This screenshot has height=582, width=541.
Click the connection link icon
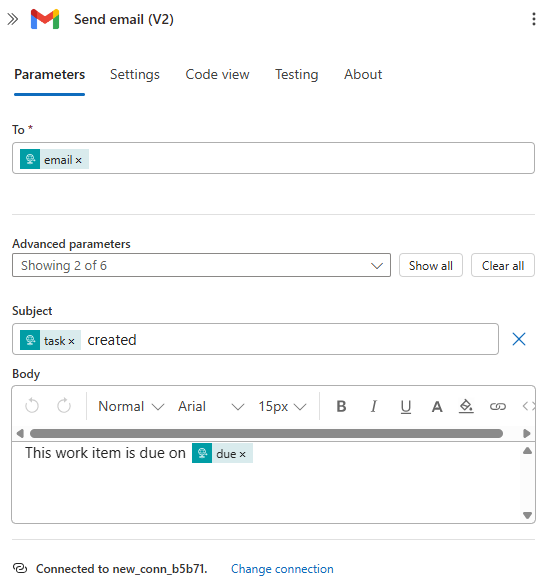(x=20, y=568)
